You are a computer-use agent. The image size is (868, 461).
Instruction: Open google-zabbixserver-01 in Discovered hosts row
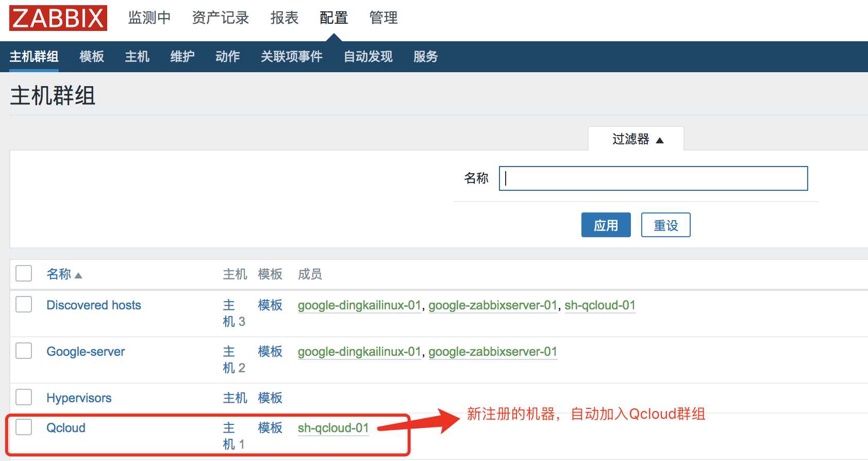[x=493, y=305]
